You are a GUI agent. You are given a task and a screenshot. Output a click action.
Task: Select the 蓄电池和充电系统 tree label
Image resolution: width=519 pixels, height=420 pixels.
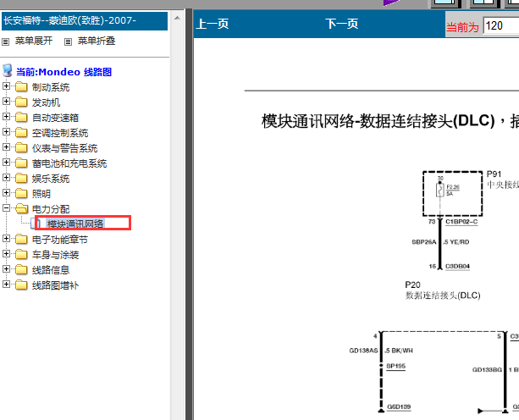[x=69, y=163]
